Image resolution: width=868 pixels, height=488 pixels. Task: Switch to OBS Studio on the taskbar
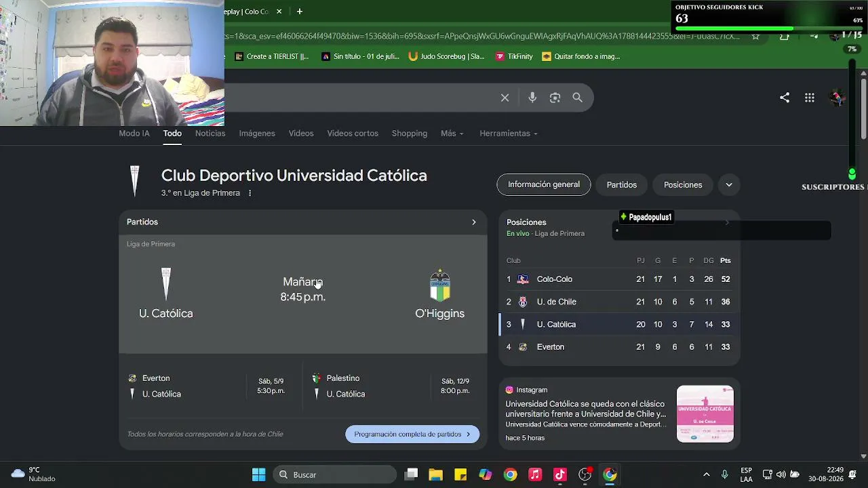point(585,474)
